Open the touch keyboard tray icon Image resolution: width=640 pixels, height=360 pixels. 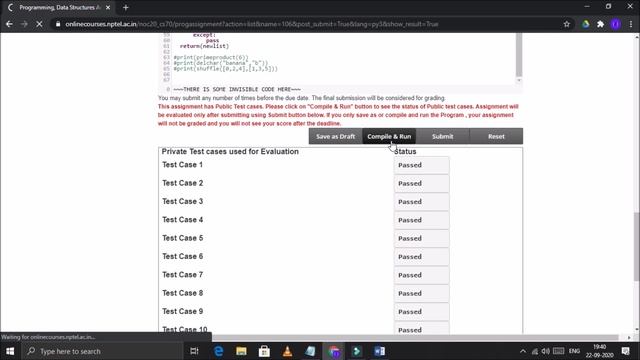coord(558,351)
